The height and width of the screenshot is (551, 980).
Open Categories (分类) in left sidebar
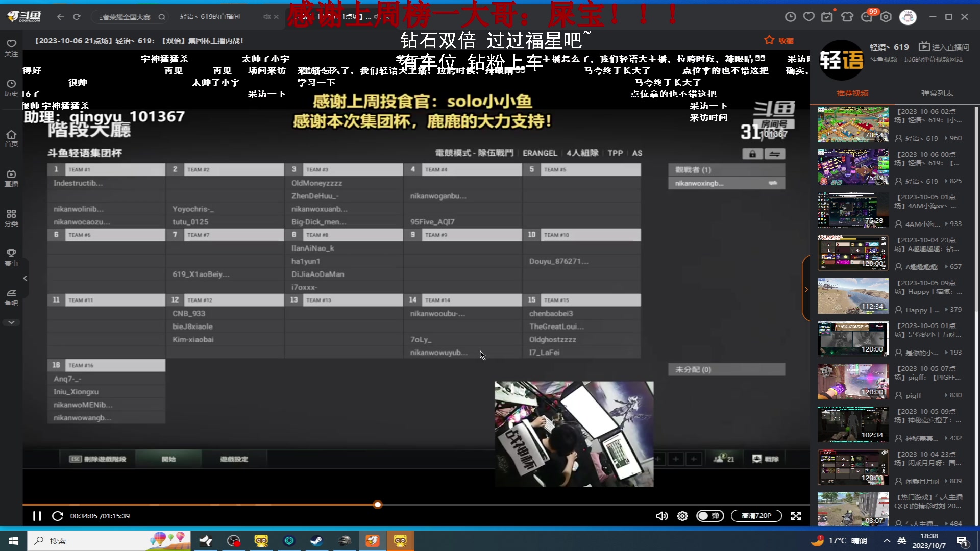coord(11,218)
